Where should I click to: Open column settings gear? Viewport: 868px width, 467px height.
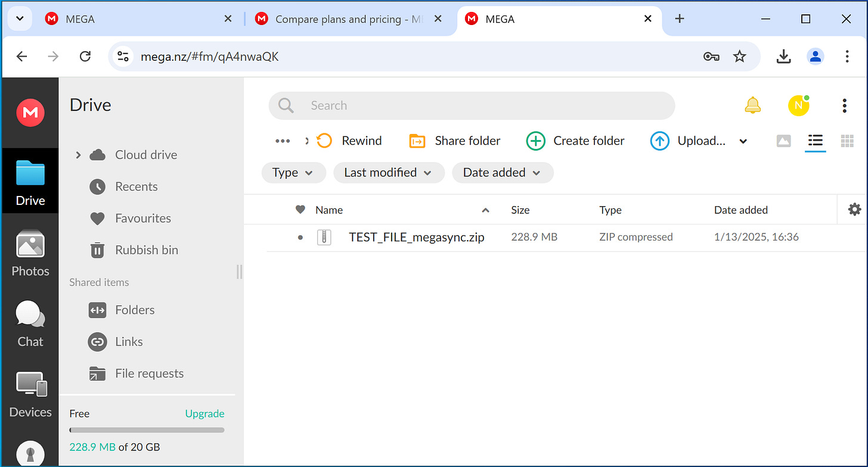click(855, 209)
